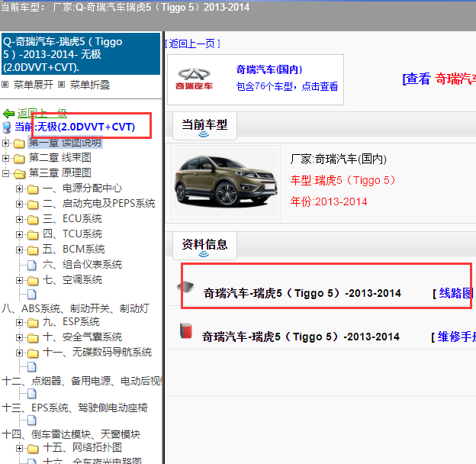Click the Chery brand logo
This screenshot has width=476, height=464.
tap(194, 79)
